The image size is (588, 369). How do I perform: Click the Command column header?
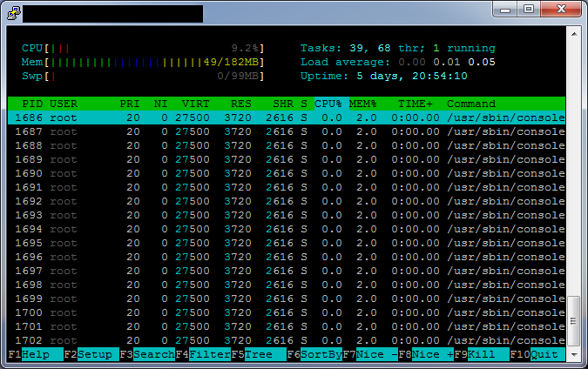click(x=471, y=104)
